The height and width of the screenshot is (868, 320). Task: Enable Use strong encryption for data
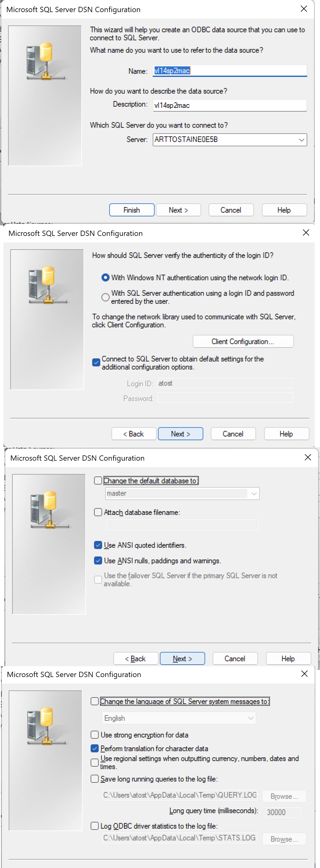(95, 735)
